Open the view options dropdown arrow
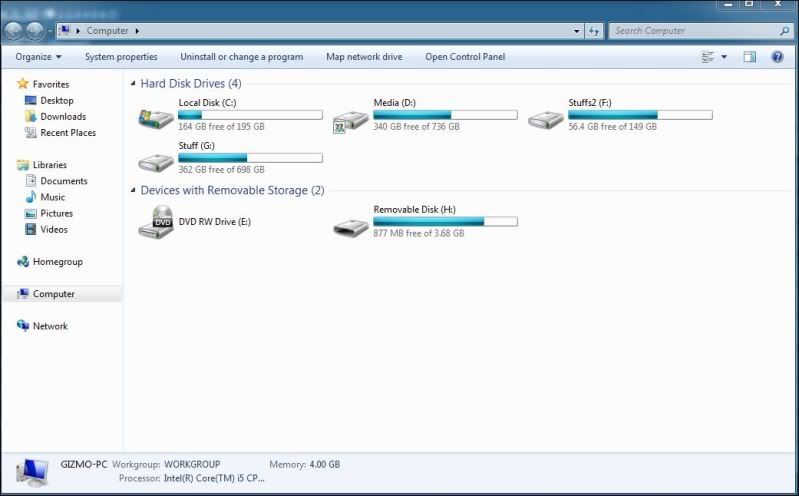Viewport: 799px width, 496px height. point(724,57)
